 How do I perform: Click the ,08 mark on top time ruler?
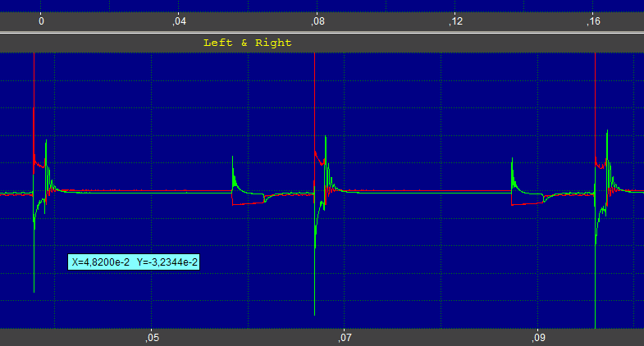[317, 21]
